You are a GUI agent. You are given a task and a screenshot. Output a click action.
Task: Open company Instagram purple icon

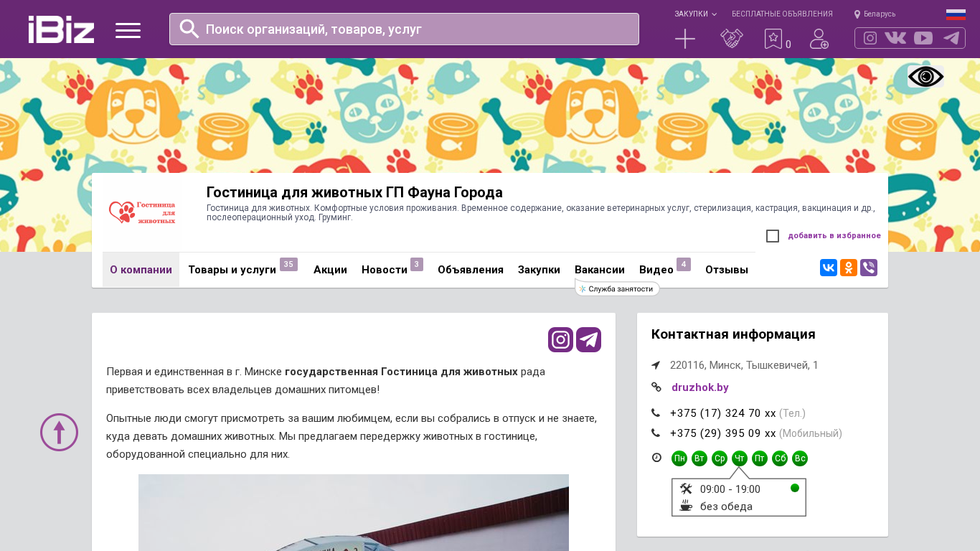(560, 340)
